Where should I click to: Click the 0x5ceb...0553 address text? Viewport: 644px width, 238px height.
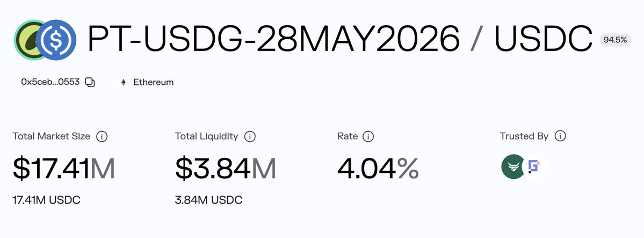tap(50, 82)
